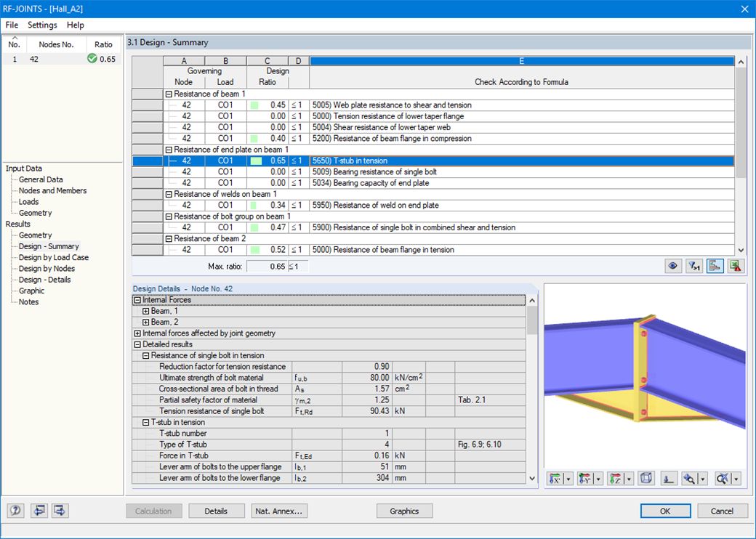Open the Settings menu
This screenshot has width=756, height=539.
(x=41, y=25)
